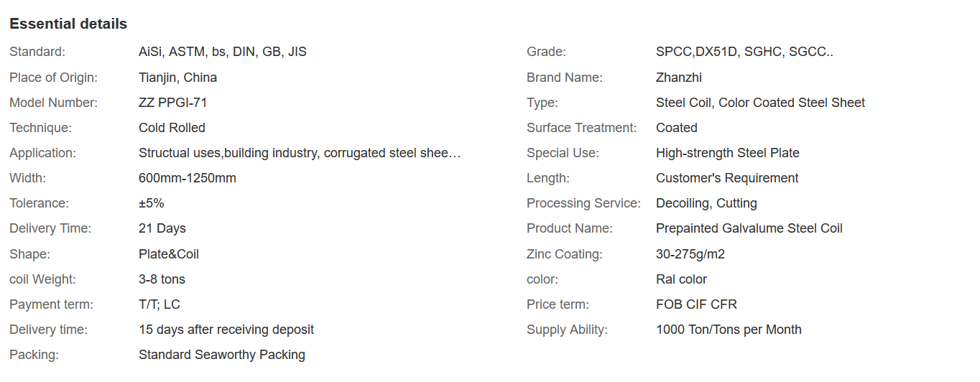Click the 600mm-1250mm width value
Screen dimensions: 980x382
pyautogui.click(x=187, y=178)
